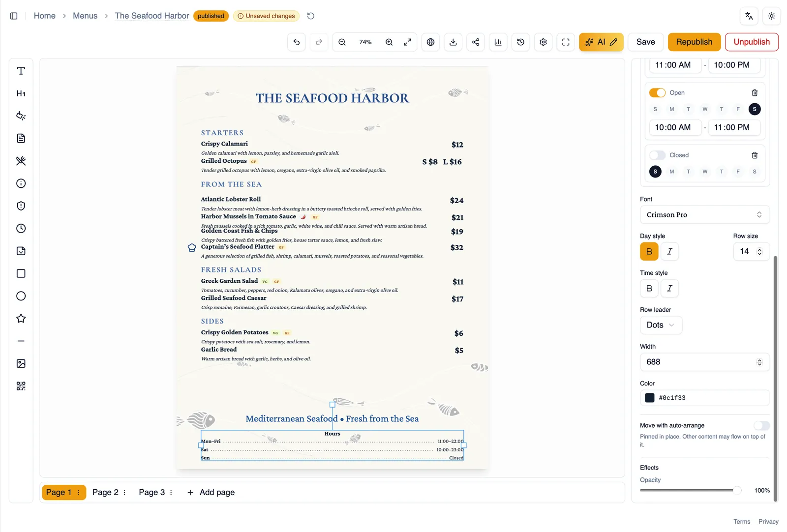The width and height of the screenshot is (787, 532).
Task: Select the star shape tool
Action: click(x=21, y=319)
